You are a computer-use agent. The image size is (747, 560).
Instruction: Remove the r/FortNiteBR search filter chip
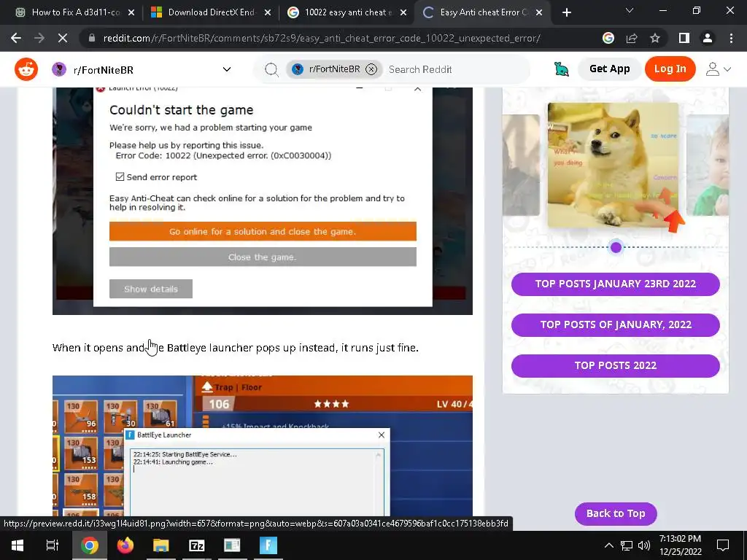pyautogui.click(x=371, y=69)
